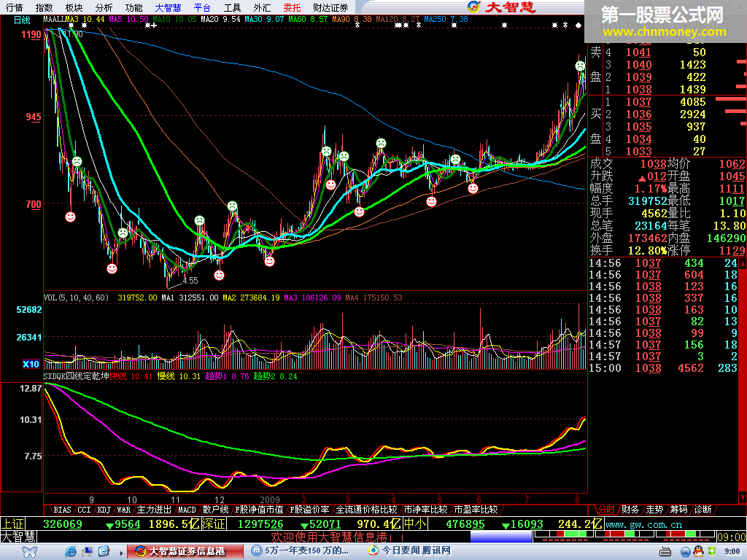Click the Windows start butterfly icon
The height and width of the screenshot is (560, 747).
[x=29, y=551]
